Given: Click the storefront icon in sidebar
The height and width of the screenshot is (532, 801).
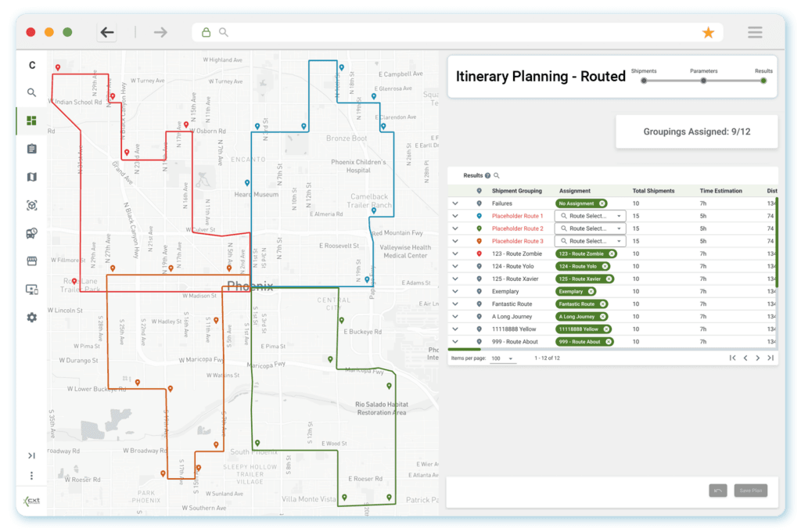Looking at the screenshot, I should [32, 261].
